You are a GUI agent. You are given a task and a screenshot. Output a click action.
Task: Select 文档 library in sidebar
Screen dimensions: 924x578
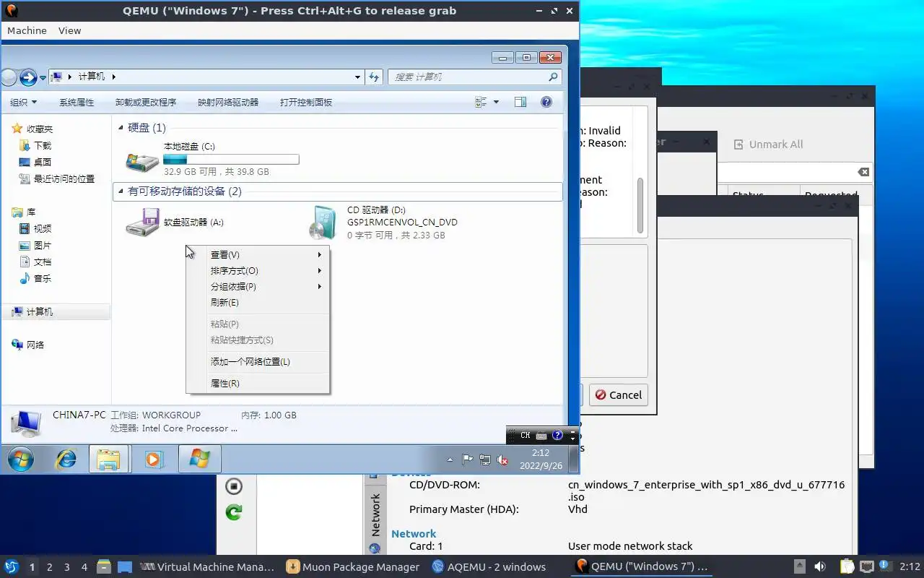click(43, 262)
